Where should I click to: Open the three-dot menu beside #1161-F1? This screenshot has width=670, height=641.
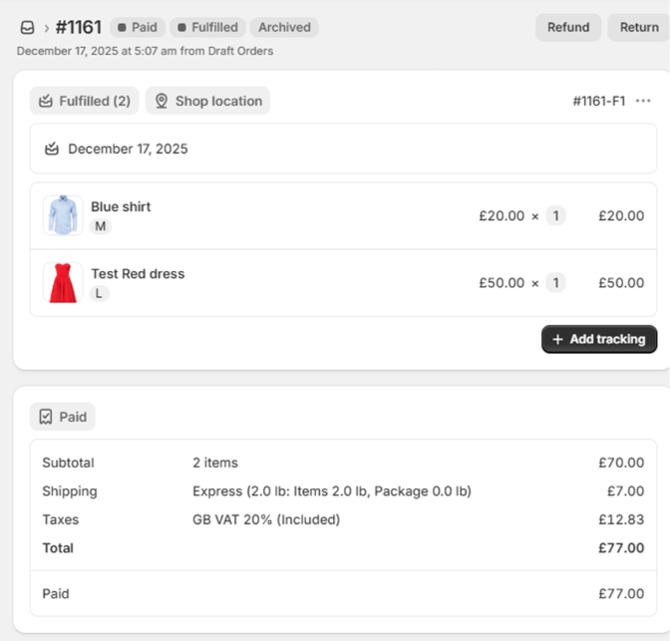643,101
